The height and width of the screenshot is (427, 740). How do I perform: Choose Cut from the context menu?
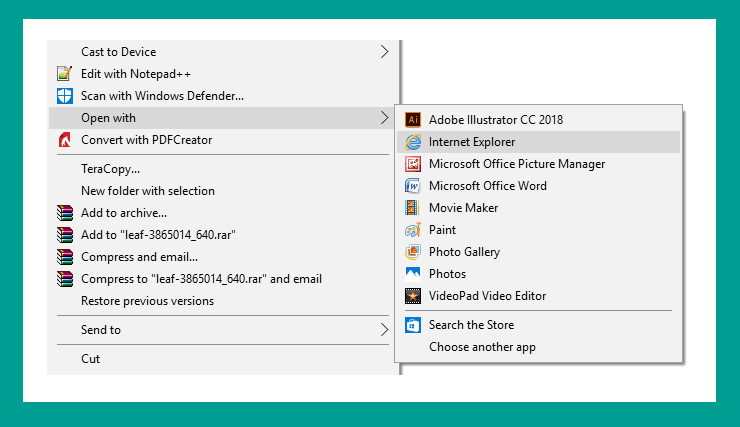224,359
